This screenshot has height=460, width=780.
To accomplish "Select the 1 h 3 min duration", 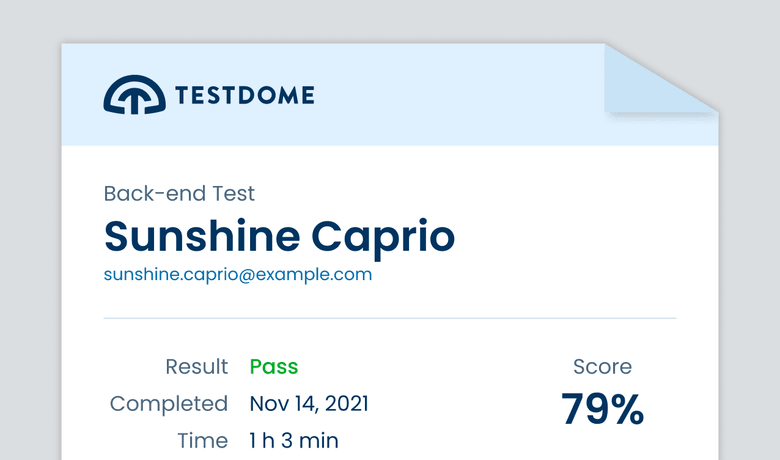I will pos(294,440).
